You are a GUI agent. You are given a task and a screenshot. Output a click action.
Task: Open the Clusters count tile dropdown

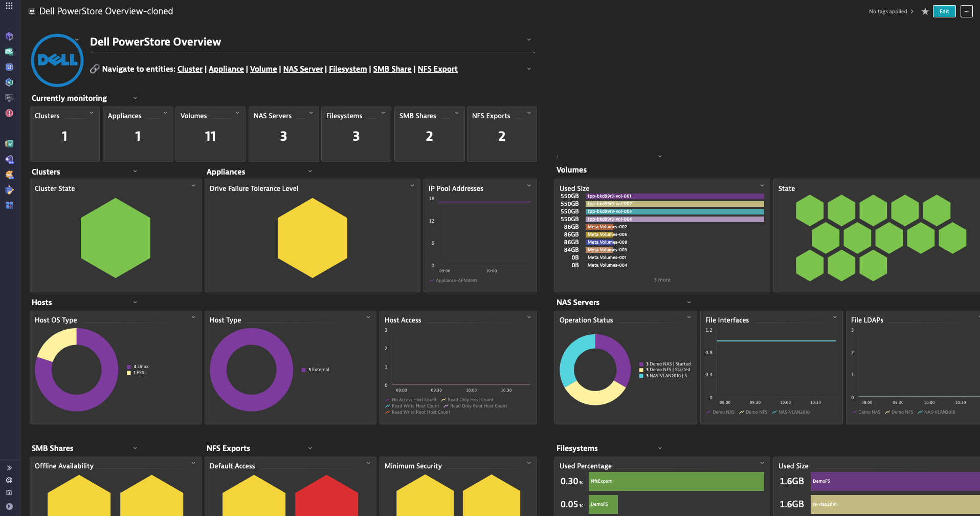tap(92, 113)
